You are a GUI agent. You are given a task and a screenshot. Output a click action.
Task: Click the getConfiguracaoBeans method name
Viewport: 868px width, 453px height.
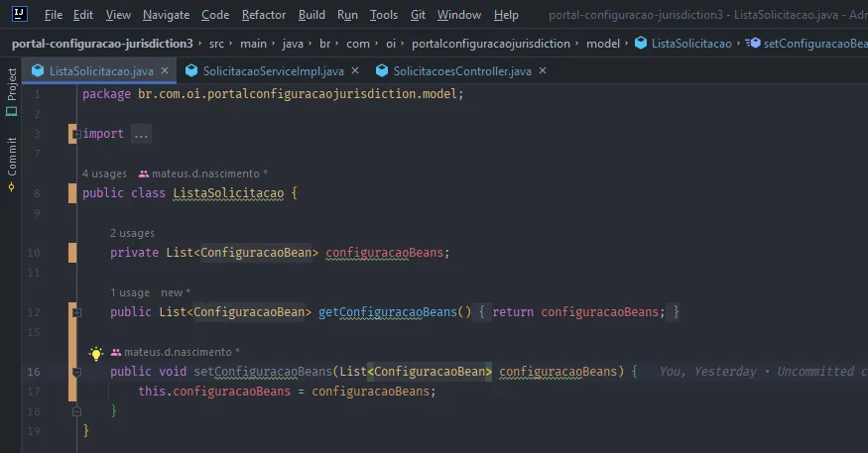[x=388, y=312]
